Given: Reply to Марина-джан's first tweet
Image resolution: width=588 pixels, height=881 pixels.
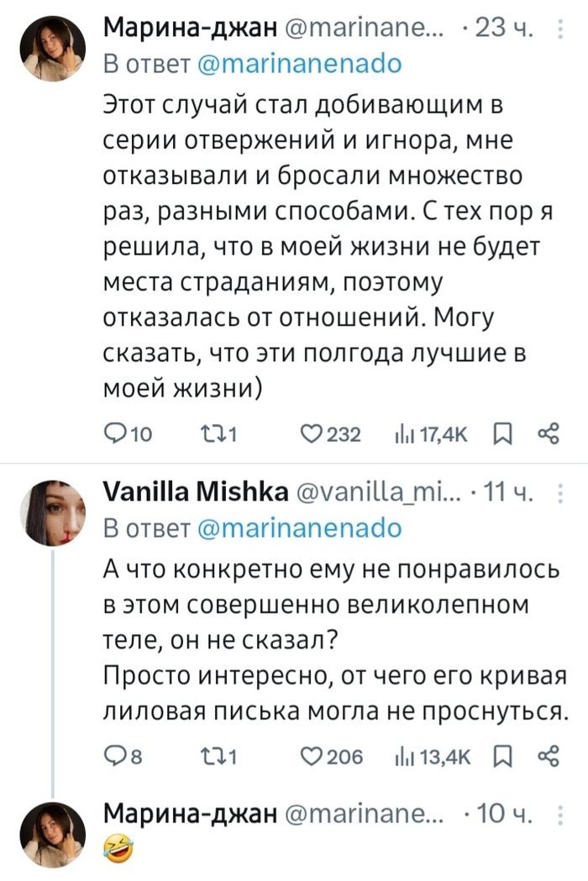Looking at the screenshot, I should click(x=114, y=433).
